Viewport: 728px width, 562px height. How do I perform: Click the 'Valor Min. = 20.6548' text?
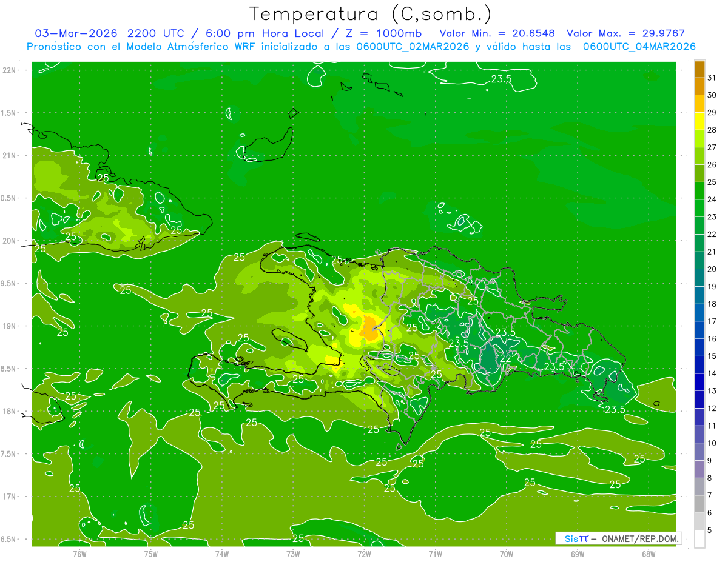point(499,33)
